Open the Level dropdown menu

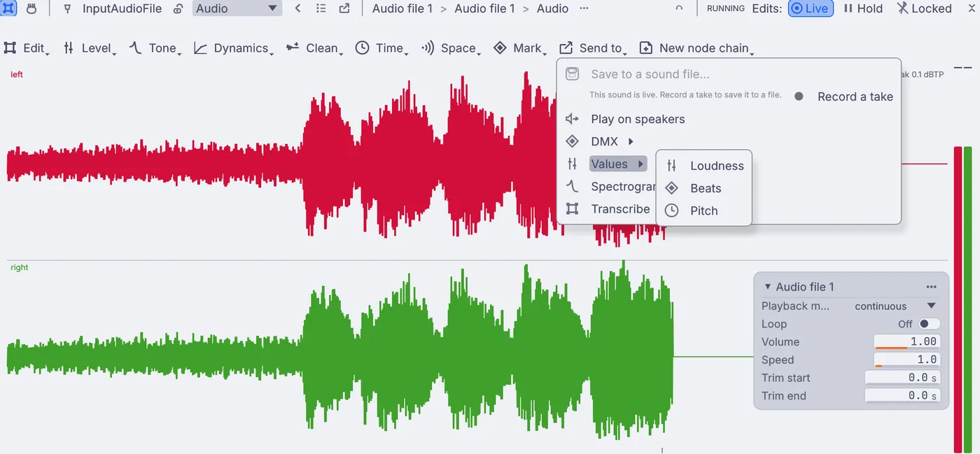tap(90, 48)
